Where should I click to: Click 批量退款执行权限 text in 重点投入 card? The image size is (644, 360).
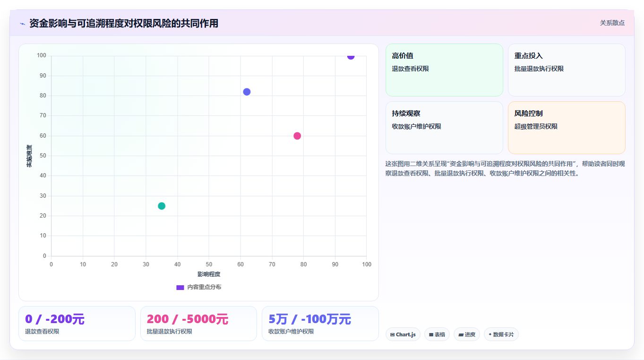pos(539,69)
